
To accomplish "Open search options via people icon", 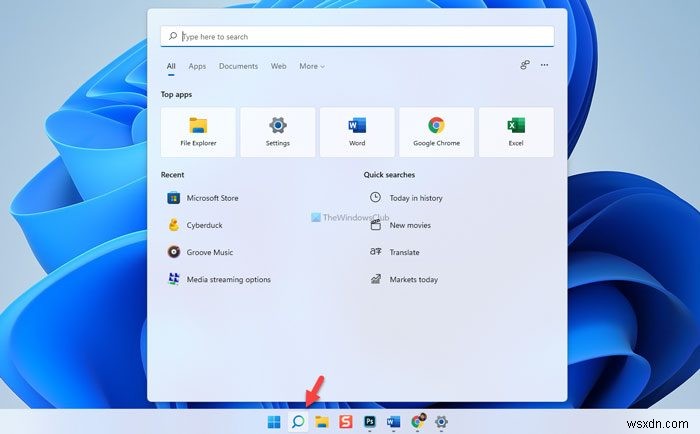I will click(525, 65).
